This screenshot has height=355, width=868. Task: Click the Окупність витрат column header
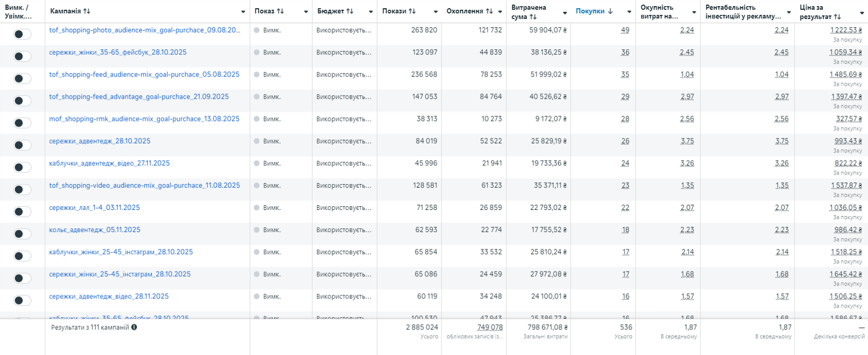659,11
